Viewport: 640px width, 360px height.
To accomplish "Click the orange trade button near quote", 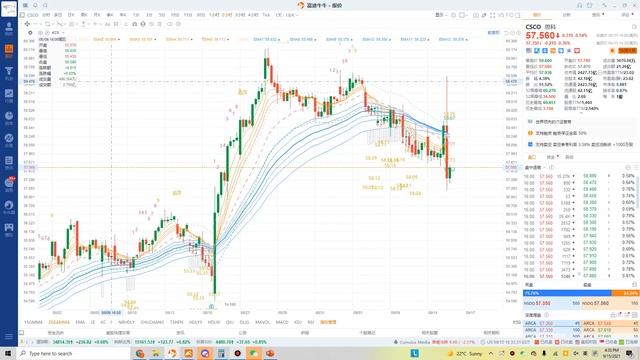I will (x=627, y=51).
